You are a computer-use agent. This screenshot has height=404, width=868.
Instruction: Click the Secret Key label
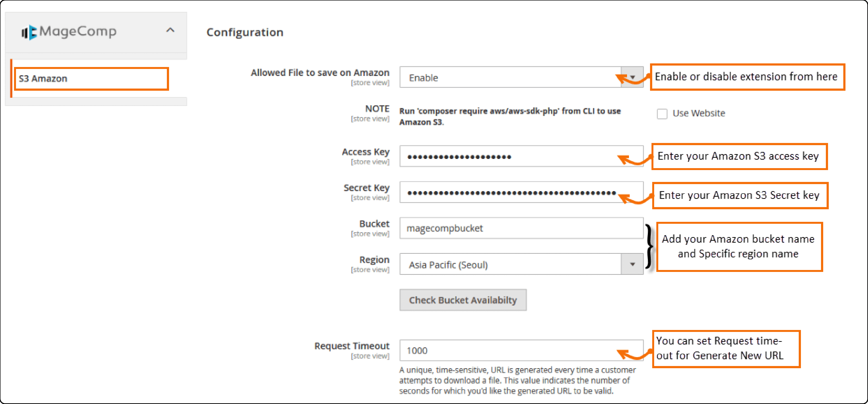(x=366, y=187)
